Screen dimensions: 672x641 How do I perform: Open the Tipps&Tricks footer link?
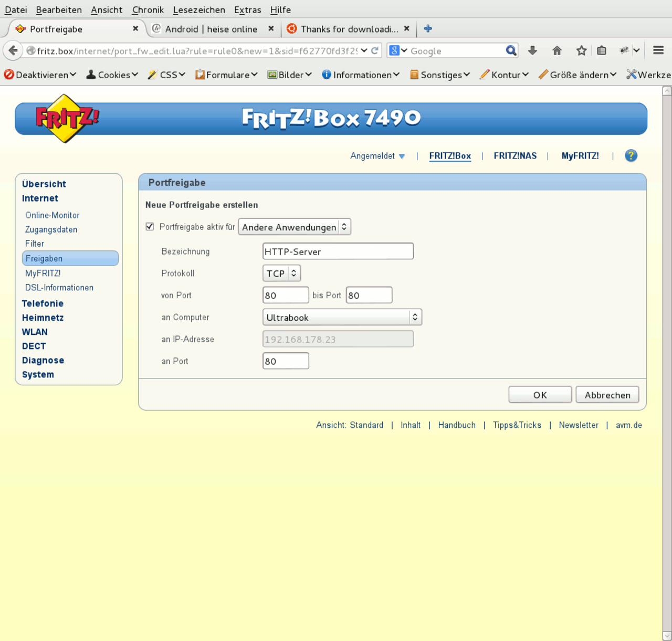point(517,425)
